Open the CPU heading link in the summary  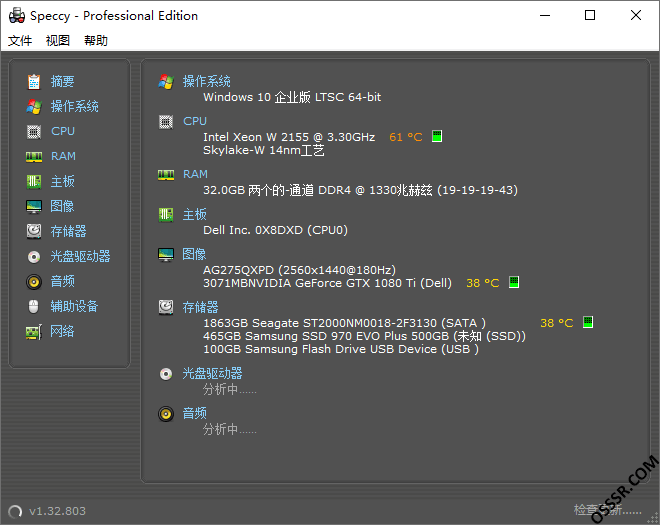coord(195,121)
